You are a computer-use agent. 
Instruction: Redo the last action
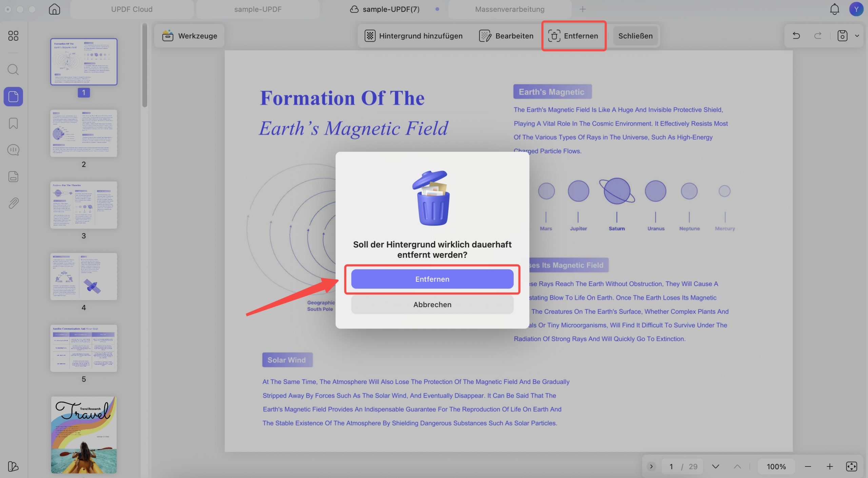click(818, 36)
